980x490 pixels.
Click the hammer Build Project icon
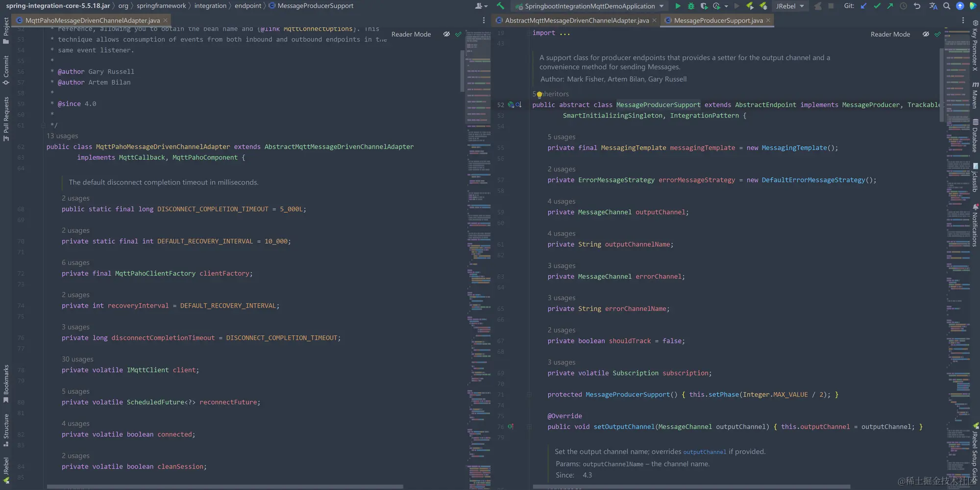click(500, 6)
